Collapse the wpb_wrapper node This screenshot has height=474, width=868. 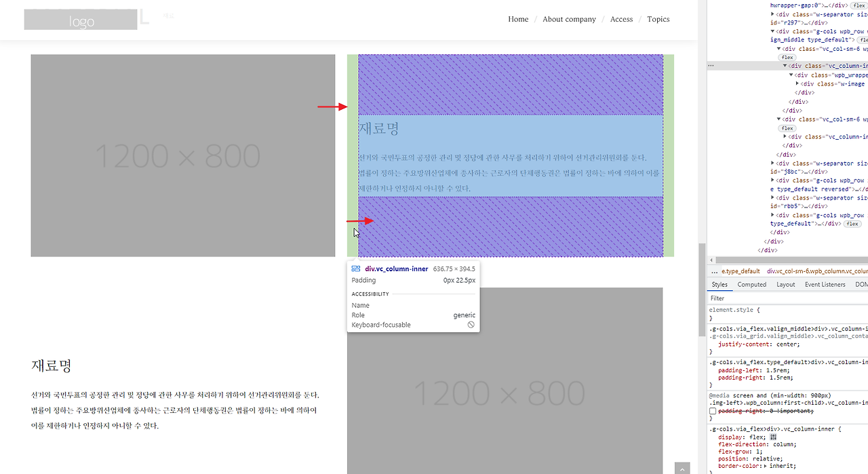coord(792,75)
